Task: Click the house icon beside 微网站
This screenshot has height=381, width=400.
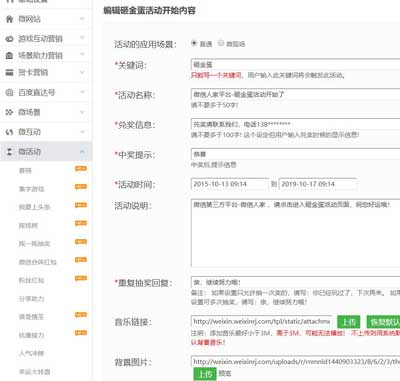Action: (9, 19)
